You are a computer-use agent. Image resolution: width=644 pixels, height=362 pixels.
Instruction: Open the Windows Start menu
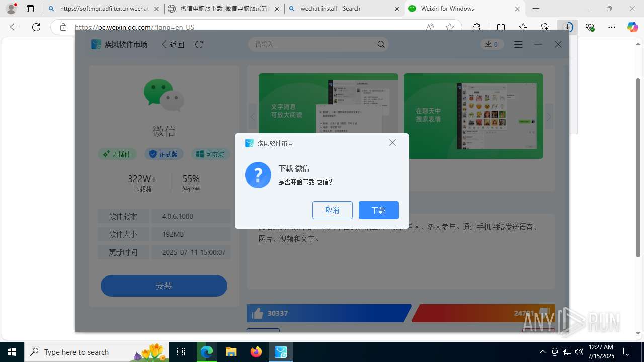[12, 352]
